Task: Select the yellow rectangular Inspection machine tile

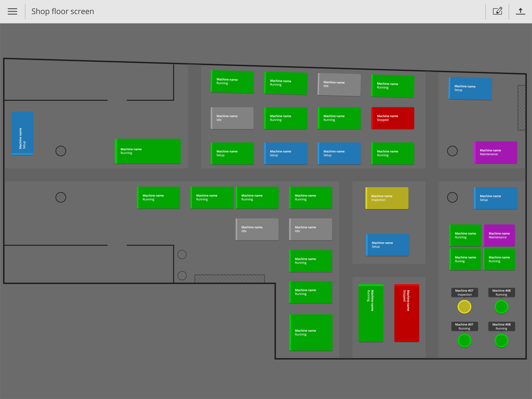Action: 387,198
